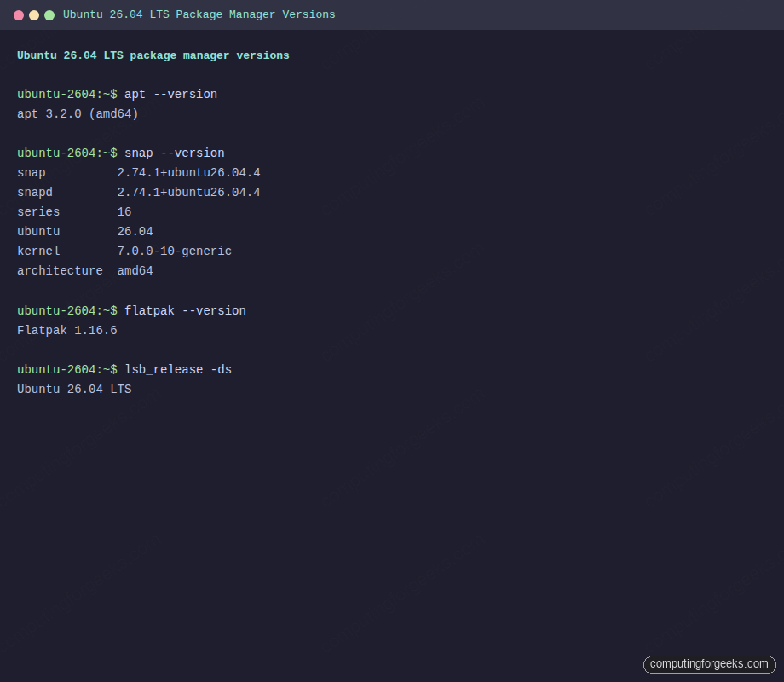
Task: Click the Flatpak 1.16.6 output line
Action: [x=67, y=330]
